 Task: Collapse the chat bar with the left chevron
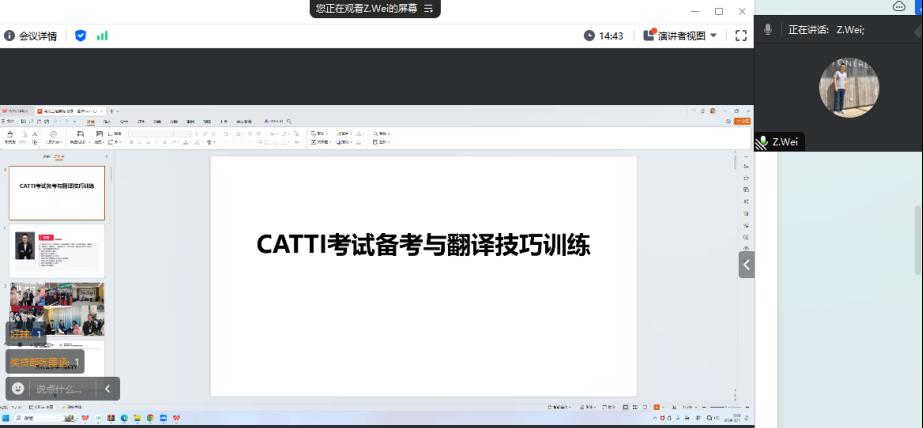pos(107,388)
